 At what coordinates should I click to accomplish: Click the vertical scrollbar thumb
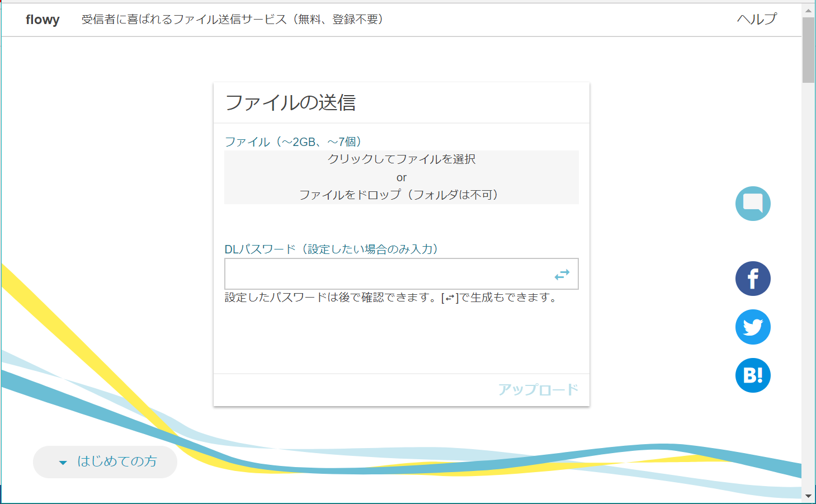click(808, 50)
